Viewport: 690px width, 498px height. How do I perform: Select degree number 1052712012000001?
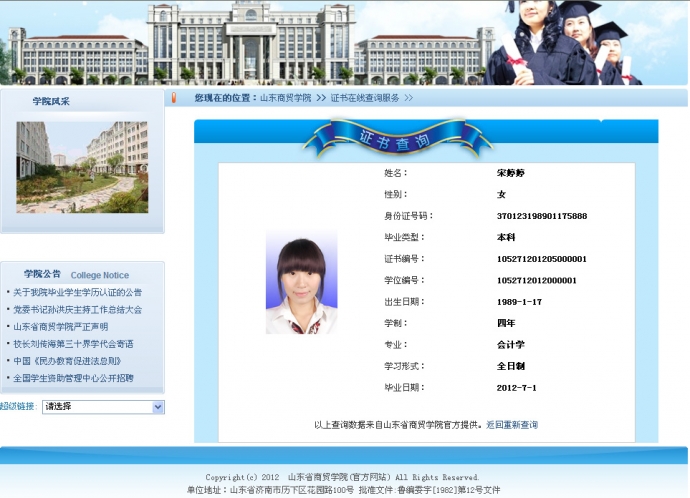(537, 280)
